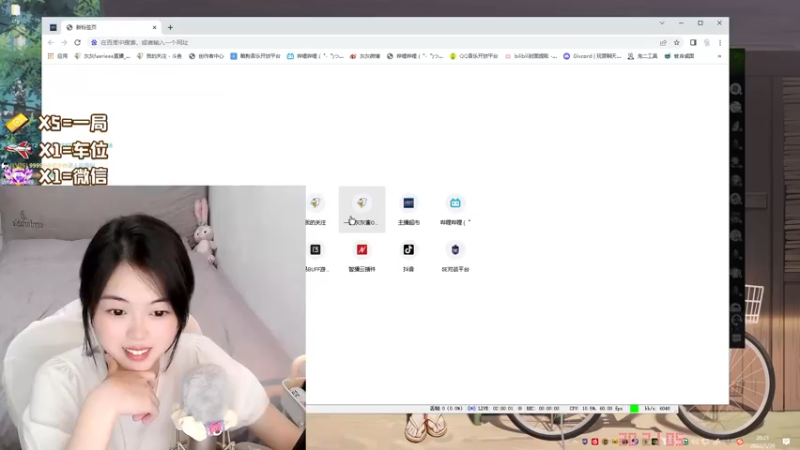This screenshot has width=800, height=450.
Task: Expand the system tray hidden icons arrow
Action: (576, 441)
